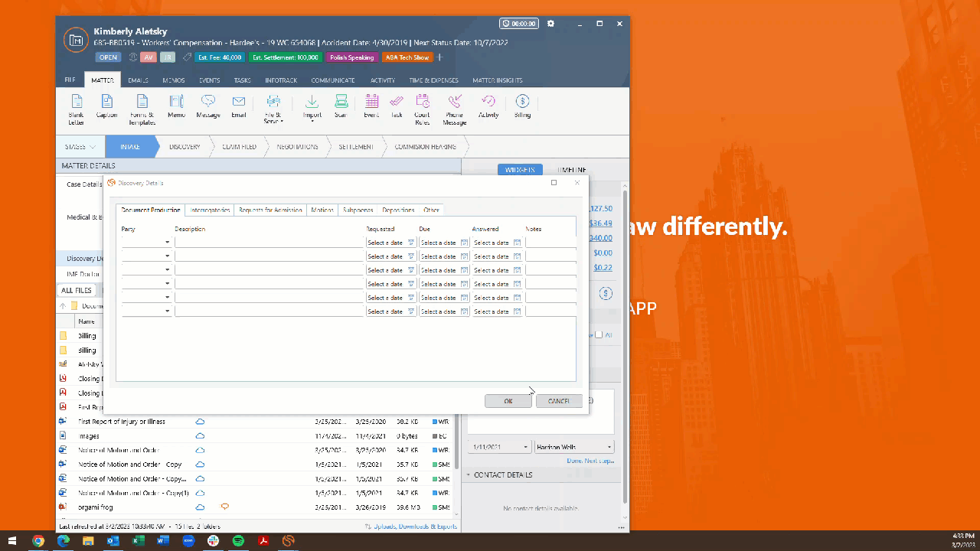Click CANCEL in Discovery Details
The width and height of the screenshot is (980, 551).
point(559,401)
